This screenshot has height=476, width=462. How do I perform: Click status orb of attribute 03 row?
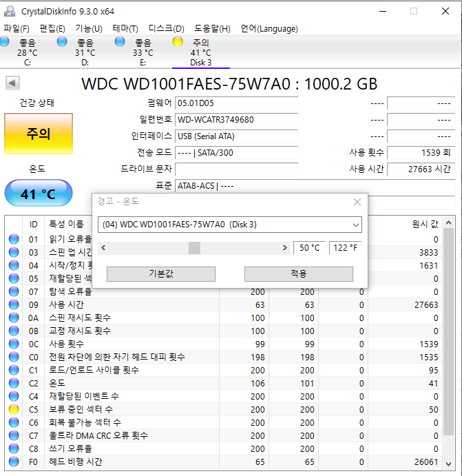point(14,252)
